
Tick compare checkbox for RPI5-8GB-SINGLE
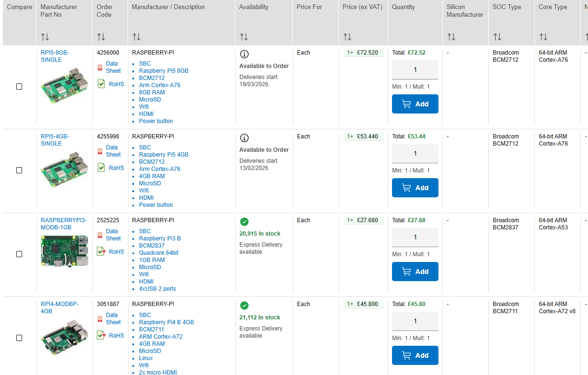(19, 87)
